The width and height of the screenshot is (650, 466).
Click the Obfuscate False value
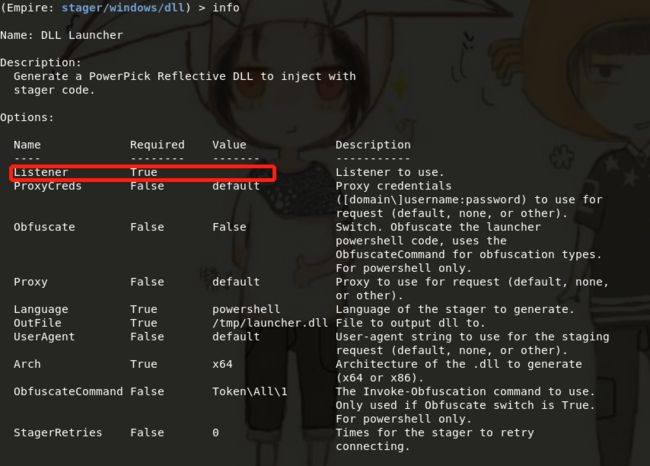click(x=229, y=227)
